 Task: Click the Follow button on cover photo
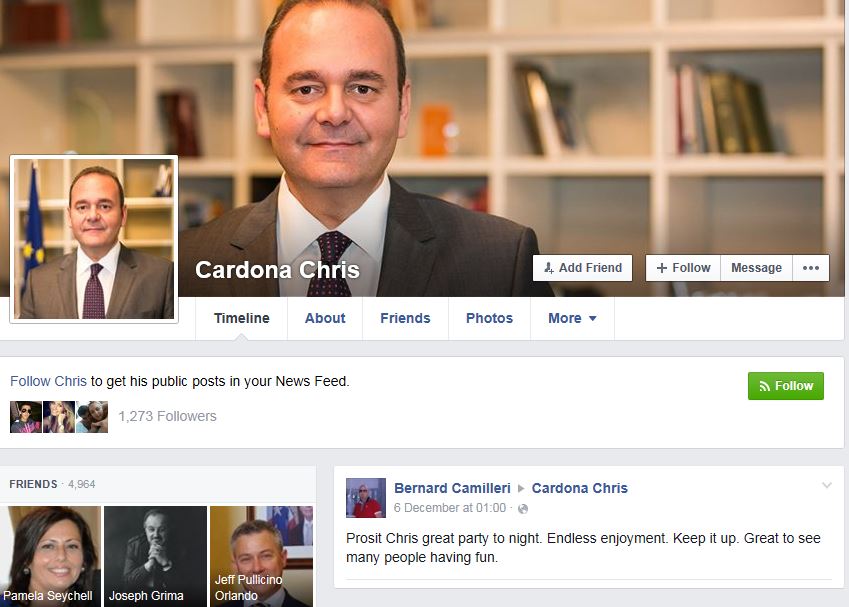point(683,268)
